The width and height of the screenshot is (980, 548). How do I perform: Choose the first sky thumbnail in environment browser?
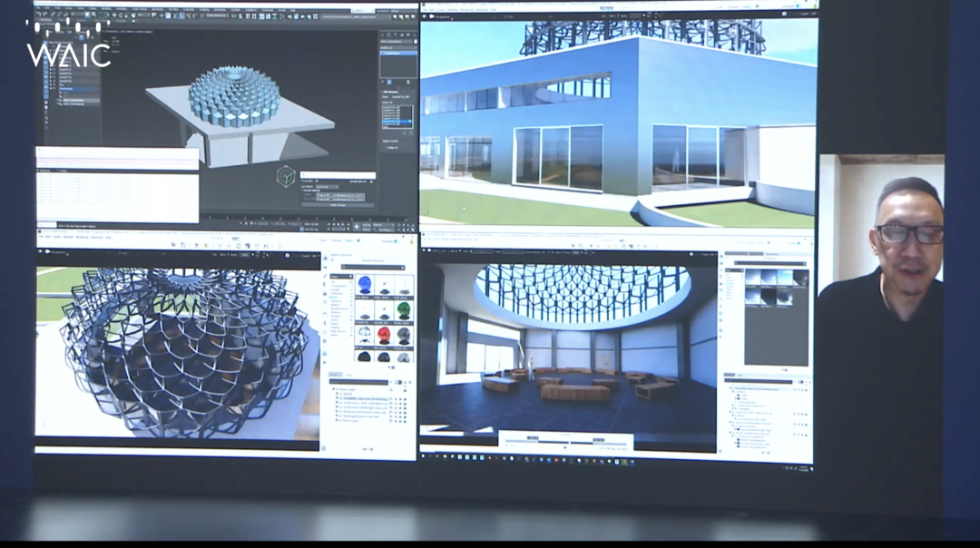pyautogui.click(x=755, y=279)
